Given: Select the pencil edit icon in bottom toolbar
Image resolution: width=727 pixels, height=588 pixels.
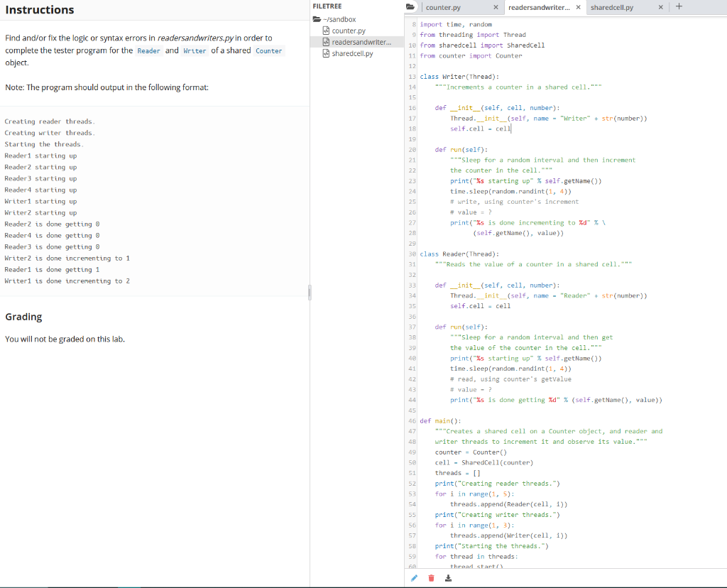Looking at the screenshot, I should (x=414, y=578).
